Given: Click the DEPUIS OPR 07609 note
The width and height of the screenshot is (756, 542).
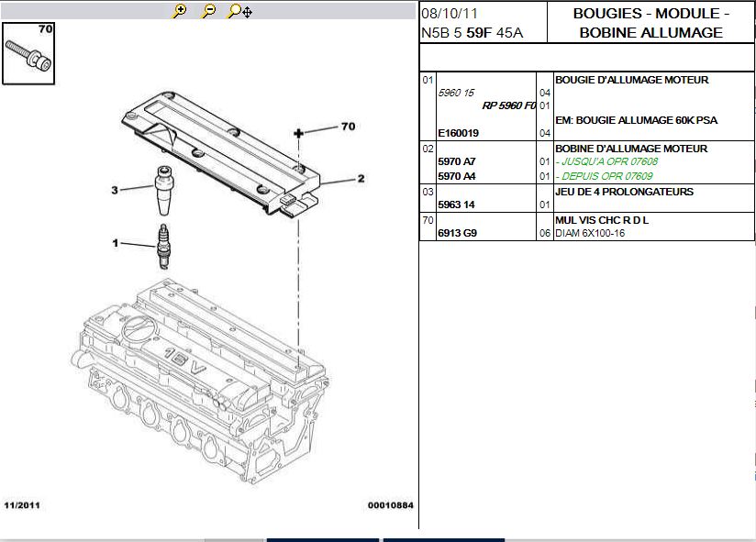Looking at the screenshot, I should [x=605, y=175].
